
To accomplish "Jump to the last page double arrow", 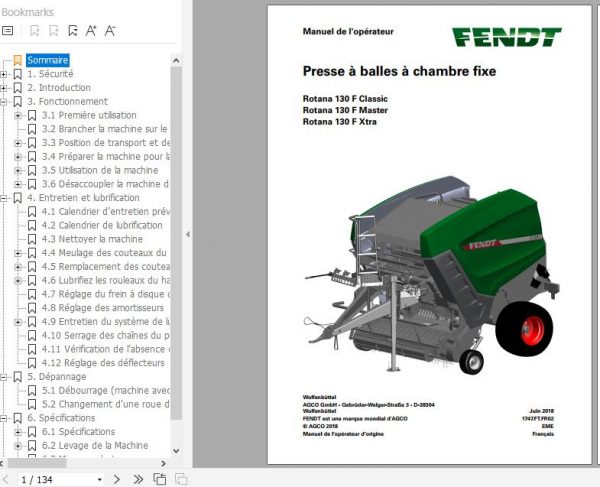I will [x=138, y=479].
